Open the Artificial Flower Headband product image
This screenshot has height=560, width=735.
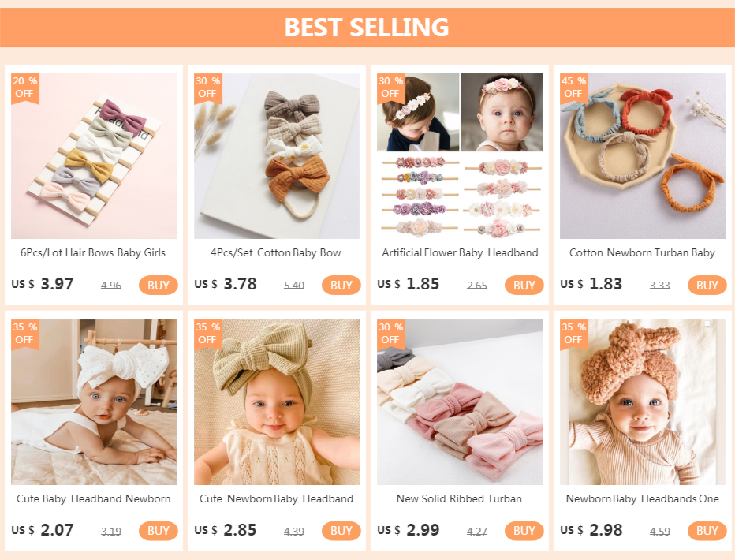[459, 156]
